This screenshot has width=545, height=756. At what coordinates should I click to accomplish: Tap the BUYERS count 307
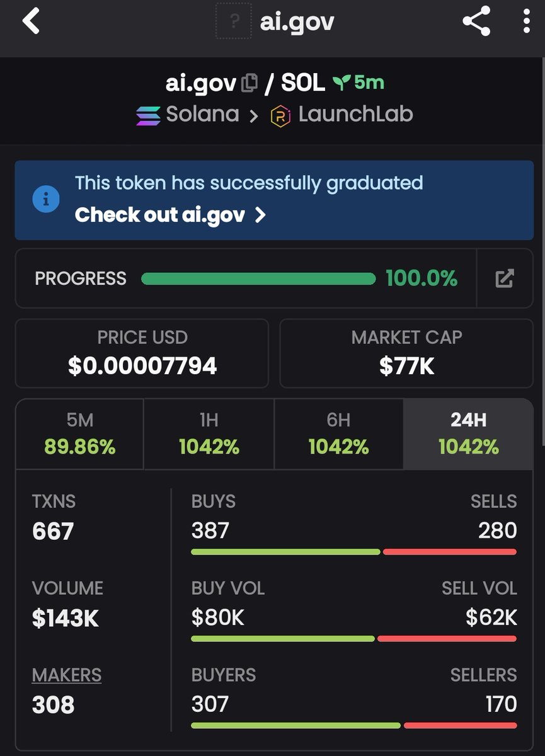coord(210,704)
